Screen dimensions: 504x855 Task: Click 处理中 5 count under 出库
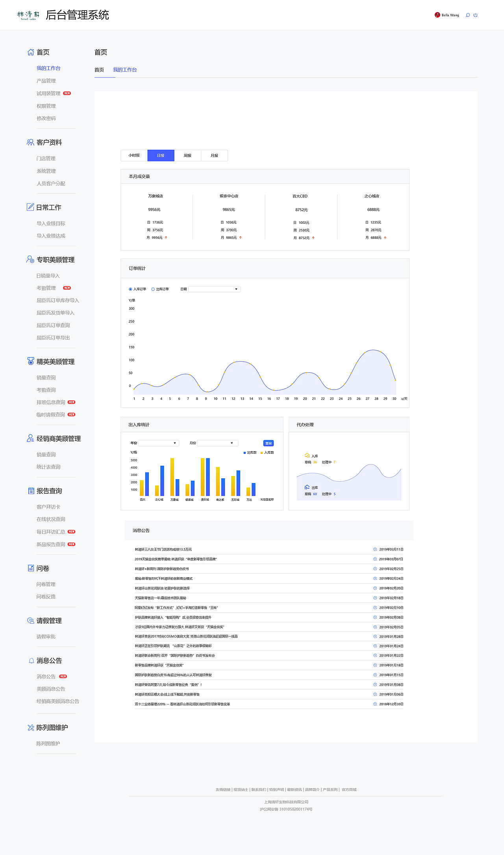(x=328, y=494)
